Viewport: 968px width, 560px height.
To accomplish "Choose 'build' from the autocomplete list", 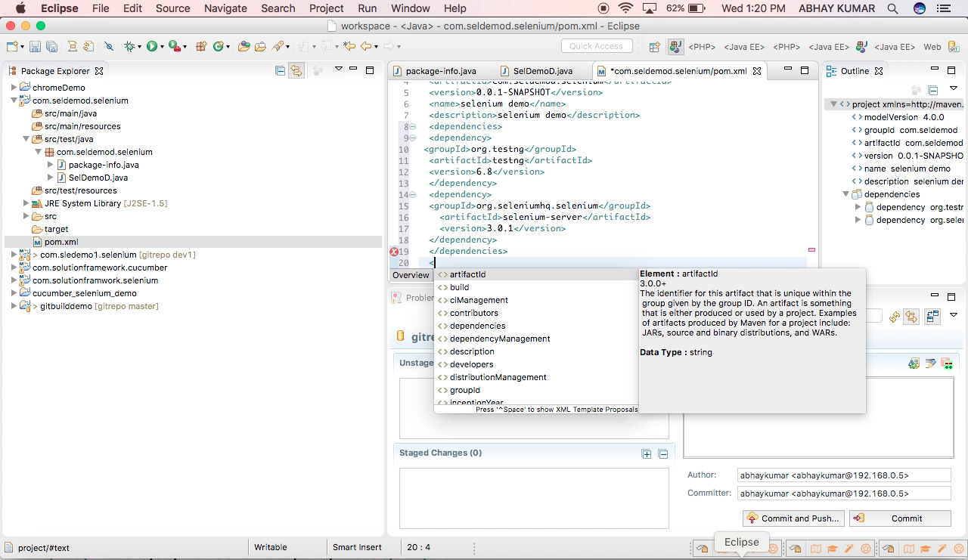I will (535, 287).
